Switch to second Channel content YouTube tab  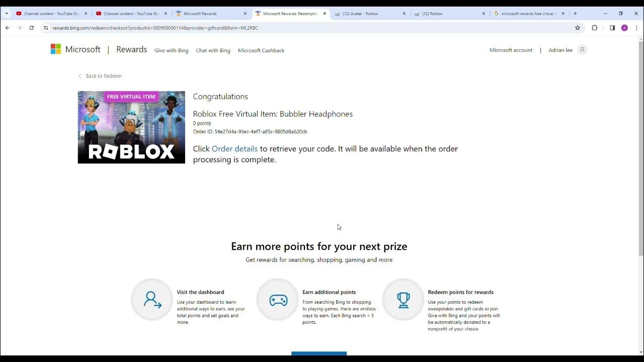[x=131, y=14]
